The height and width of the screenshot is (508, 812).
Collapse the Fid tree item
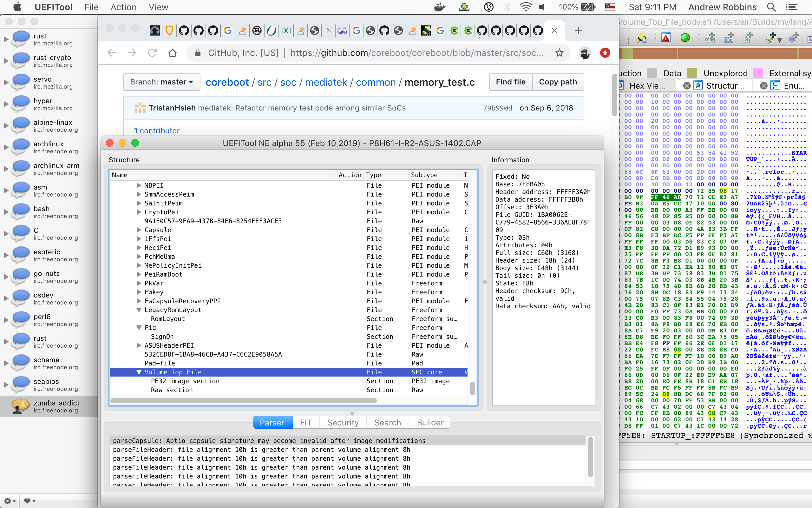pos(139,328)
